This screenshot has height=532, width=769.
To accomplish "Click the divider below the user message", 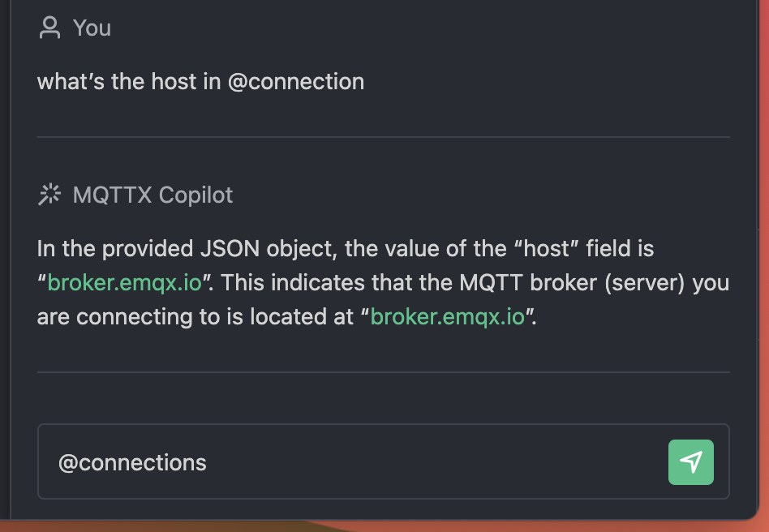I will tap(383, 137).
